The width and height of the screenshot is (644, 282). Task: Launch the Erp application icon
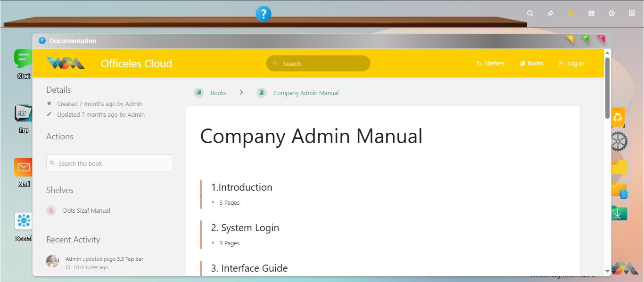[x=23, y=114]
